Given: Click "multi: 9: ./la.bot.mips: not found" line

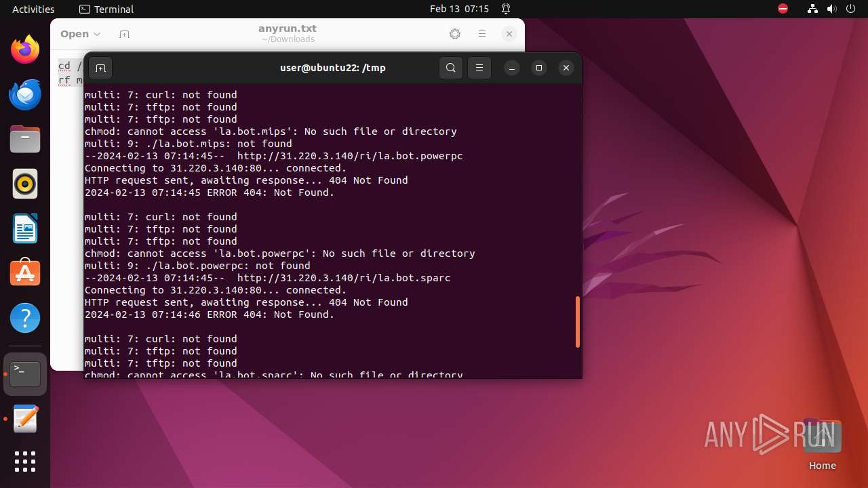Looking at the screenshot, I should click(x=189, y=144).
